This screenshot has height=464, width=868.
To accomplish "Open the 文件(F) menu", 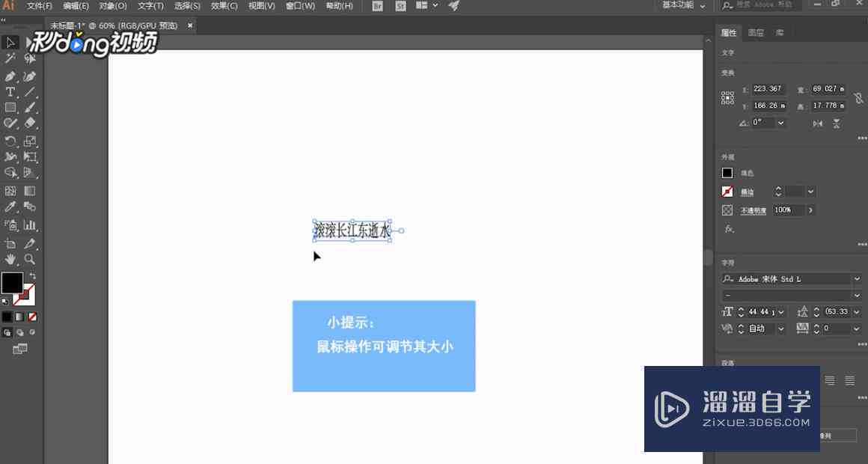I will (x=40, y=6).
